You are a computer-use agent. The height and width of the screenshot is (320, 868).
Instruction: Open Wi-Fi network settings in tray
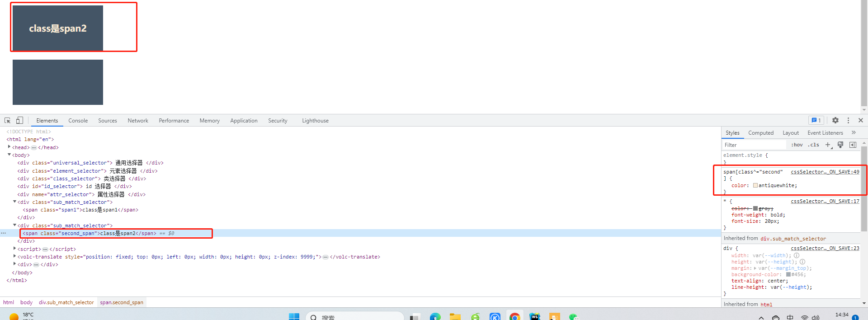coord(805,317)
